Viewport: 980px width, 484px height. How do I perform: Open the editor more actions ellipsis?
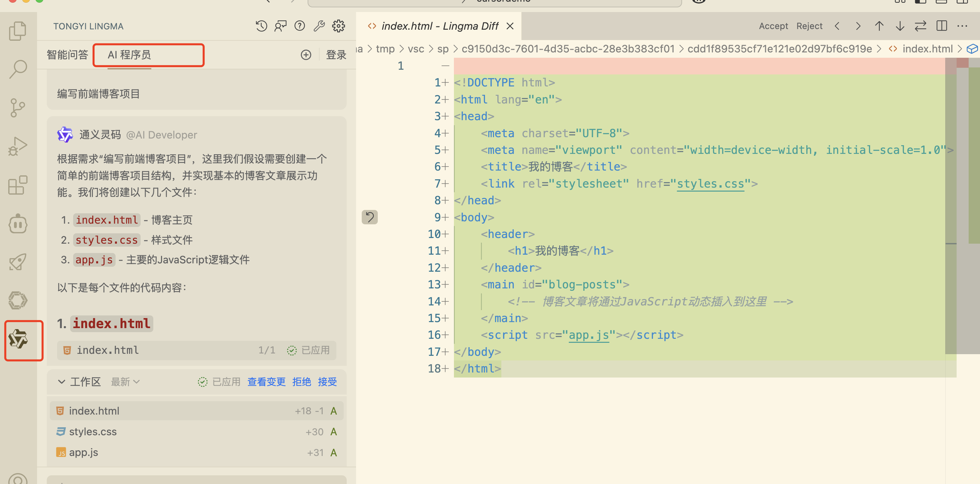click(x=962, y=26)
